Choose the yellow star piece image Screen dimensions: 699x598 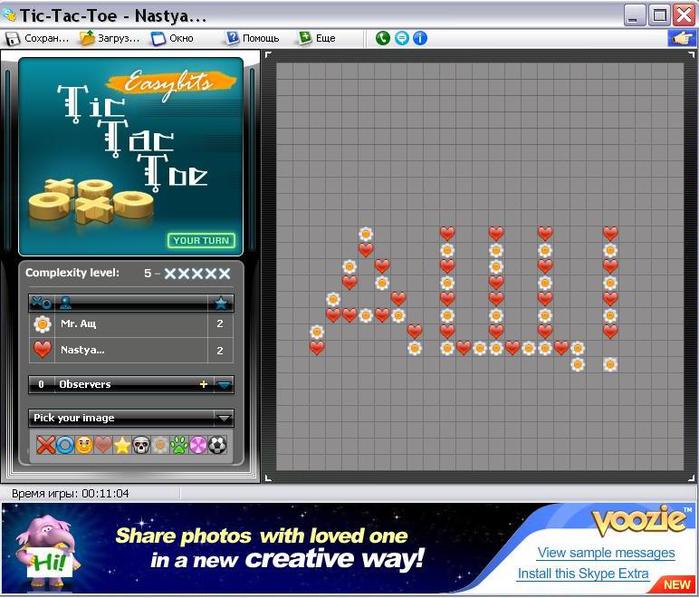122,445
